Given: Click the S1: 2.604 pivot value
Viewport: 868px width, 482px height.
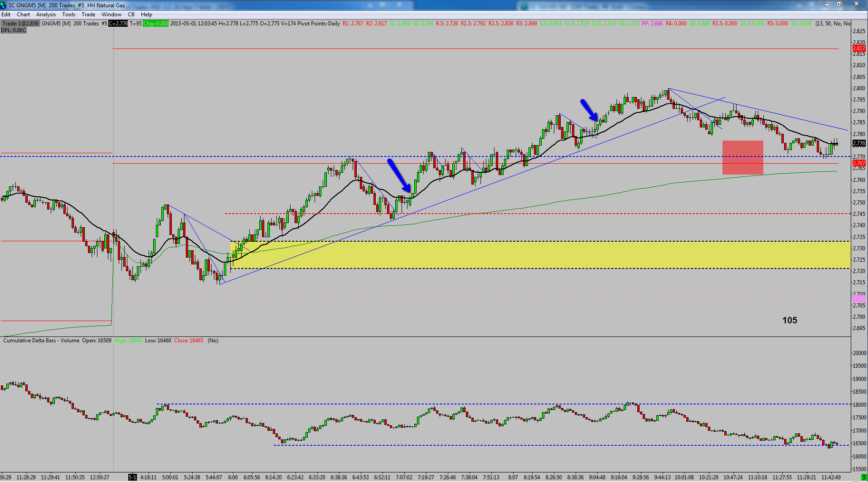Looking at the screenshot, I should [x=400, y=24].
